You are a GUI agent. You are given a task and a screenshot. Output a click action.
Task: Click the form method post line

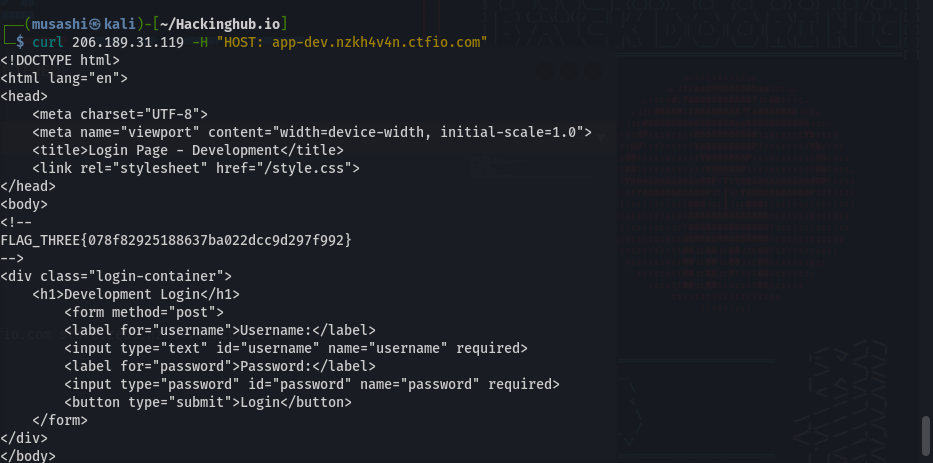coord(144,312)
